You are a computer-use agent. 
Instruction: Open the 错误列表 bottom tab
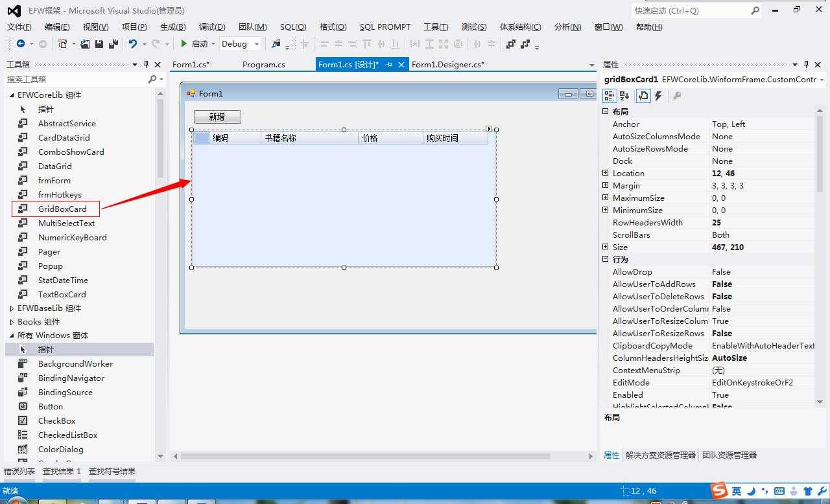click(x=19, y=471)
